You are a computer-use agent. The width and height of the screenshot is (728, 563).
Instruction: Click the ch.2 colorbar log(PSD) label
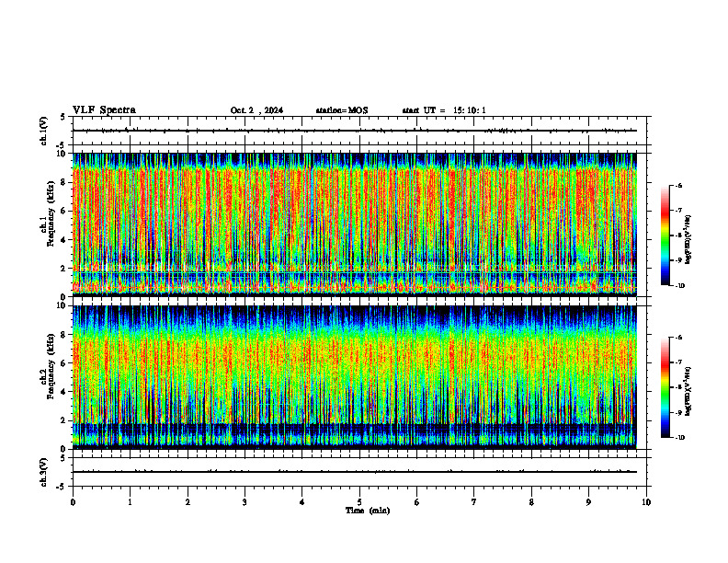tap(688, 391)
